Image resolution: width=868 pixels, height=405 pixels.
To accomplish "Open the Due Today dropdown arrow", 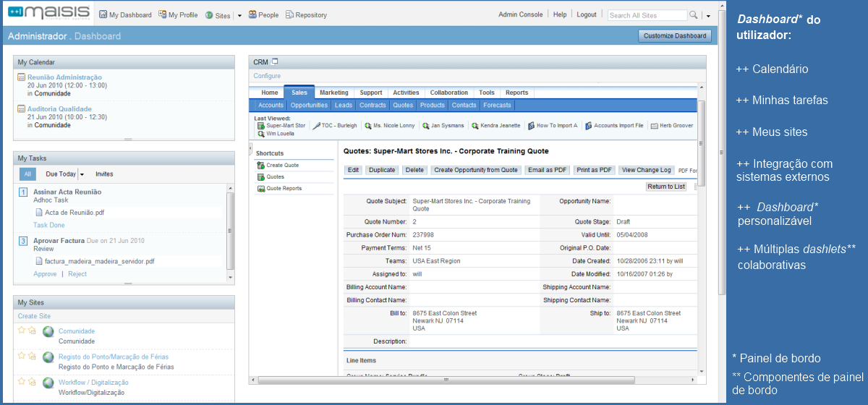I will 82,174.
